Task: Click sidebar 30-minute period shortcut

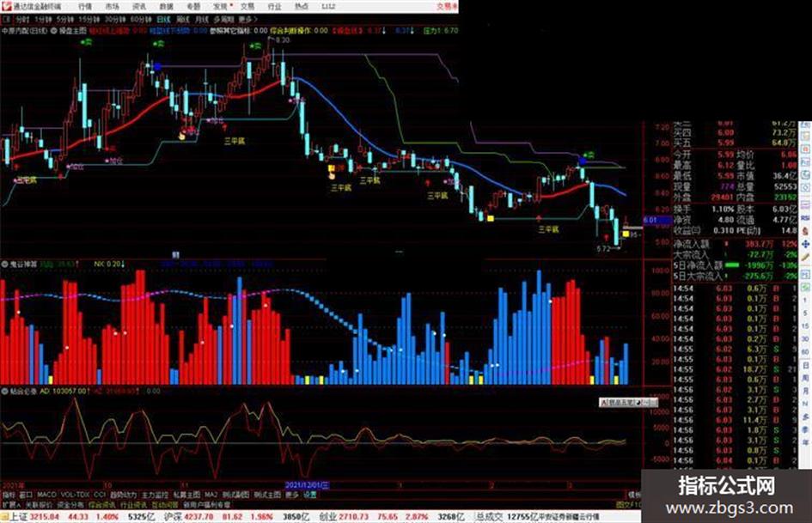Action: (805, 339)
